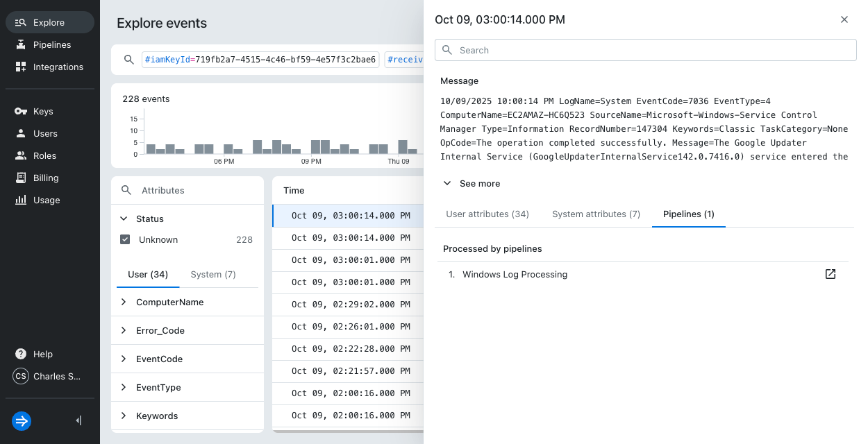Uncheck the Unknown status checkbox

pos(125,239)
